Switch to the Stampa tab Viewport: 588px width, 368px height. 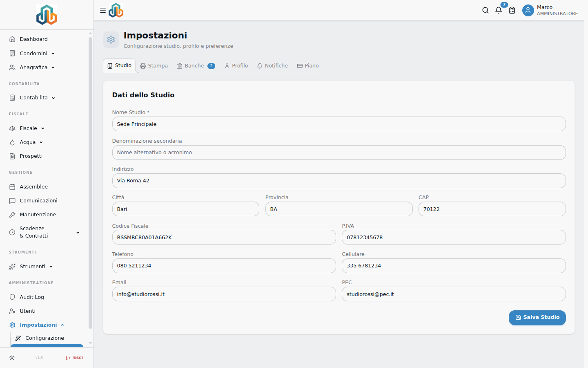point(154,66)
